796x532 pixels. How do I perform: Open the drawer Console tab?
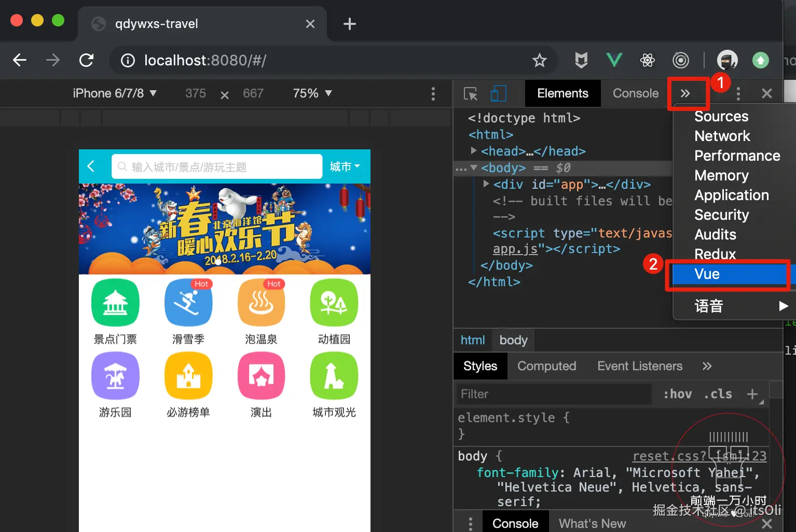515,523
